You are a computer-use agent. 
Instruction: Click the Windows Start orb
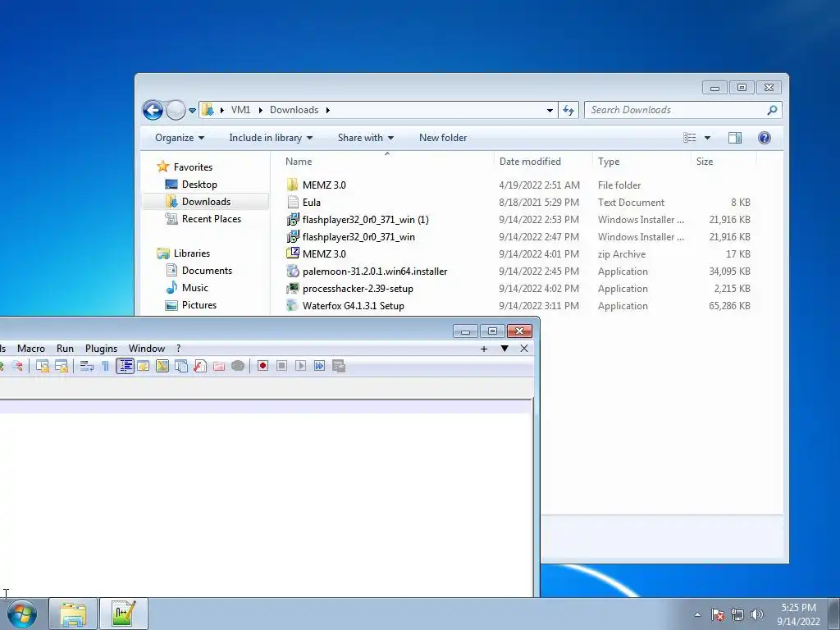coord(22,614)
